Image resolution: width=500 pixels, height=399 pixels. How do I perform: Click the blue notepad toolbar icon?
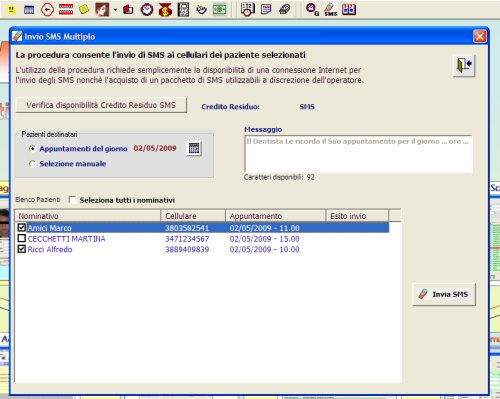[266, 9]
